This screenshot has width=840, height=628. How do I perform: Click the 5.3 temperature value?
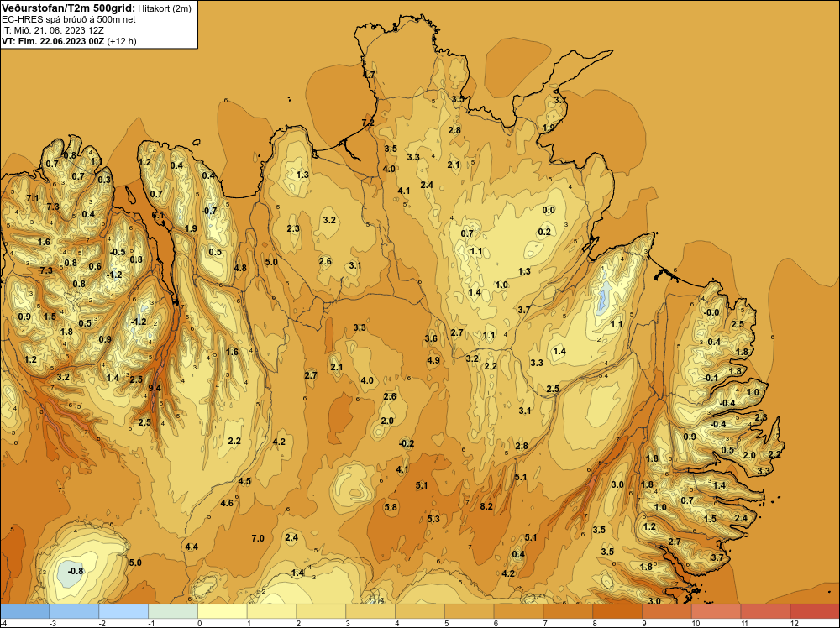tap(433, 519)
